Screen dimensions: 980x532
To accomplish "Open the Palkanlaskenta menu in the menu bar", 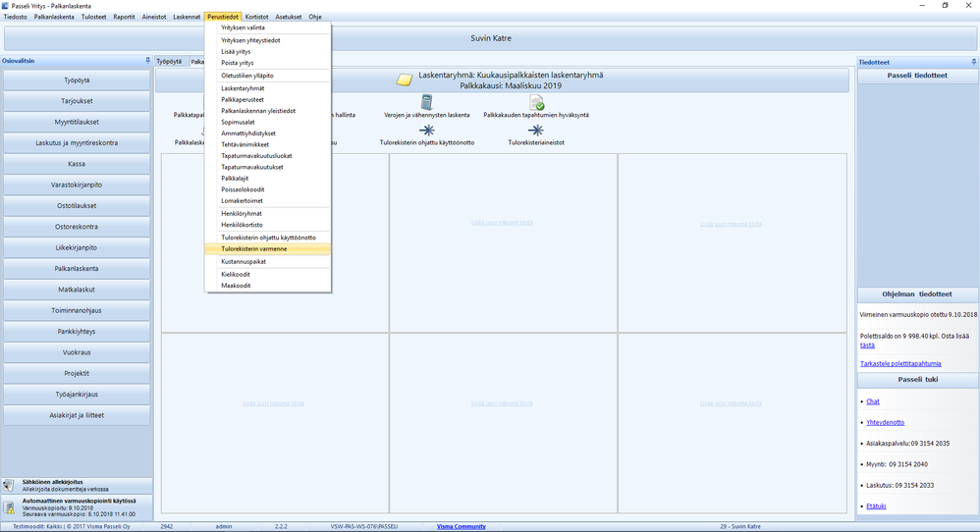I will 54,17.
